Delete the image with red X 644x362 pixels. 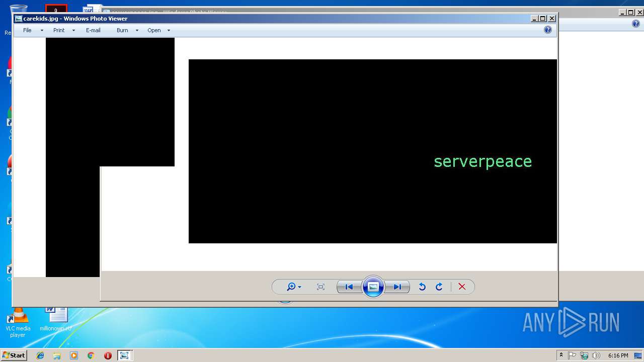[x=462, y=287]
